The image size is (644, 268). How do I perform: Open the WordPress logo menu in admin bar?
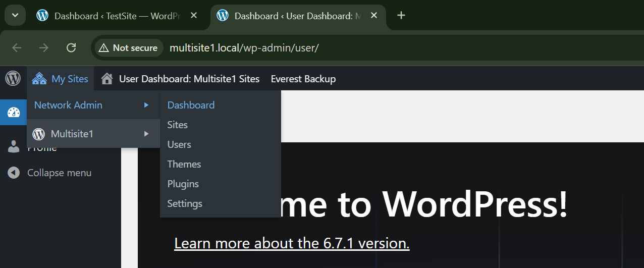coord(13,79)
